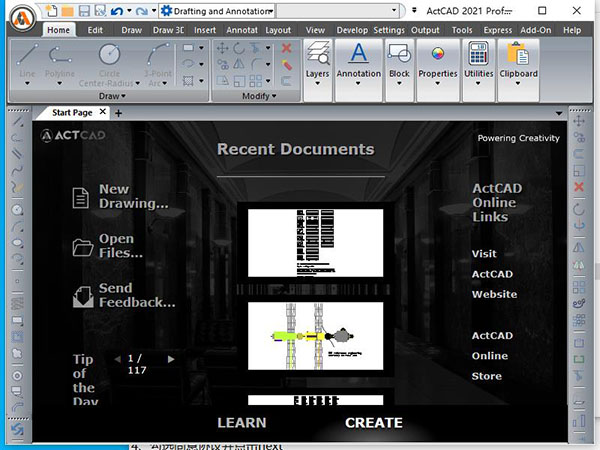Add a new tab with plus button
600x450 pixels.
(119, 113)
